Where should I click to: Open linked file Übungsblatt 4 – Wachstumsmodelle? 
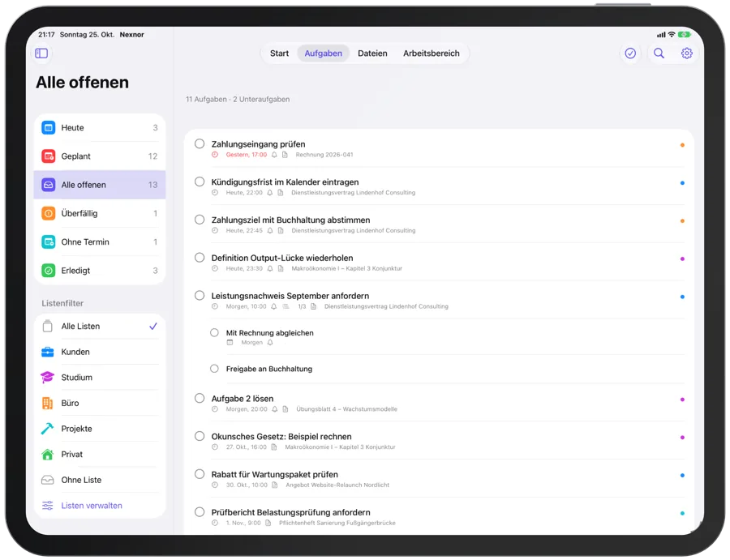point(347,409)
